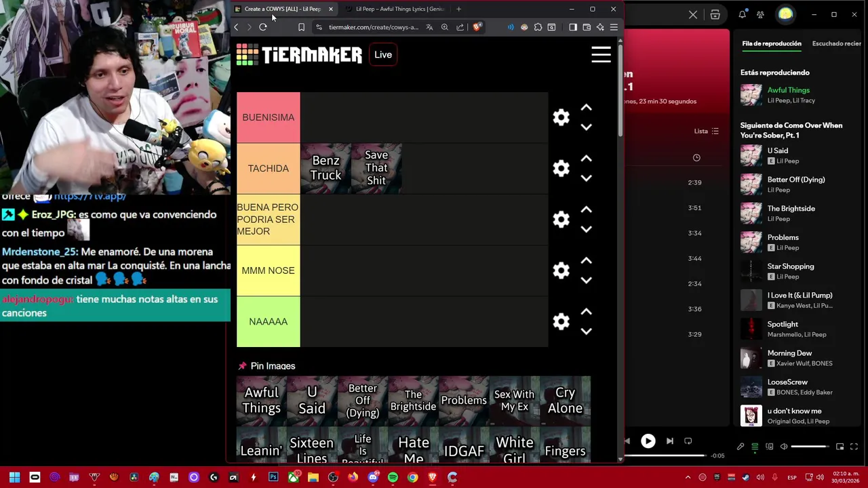Toggle Pin Images pushpin
This screenshot has width=868, height=488.
tap(242, 366)
